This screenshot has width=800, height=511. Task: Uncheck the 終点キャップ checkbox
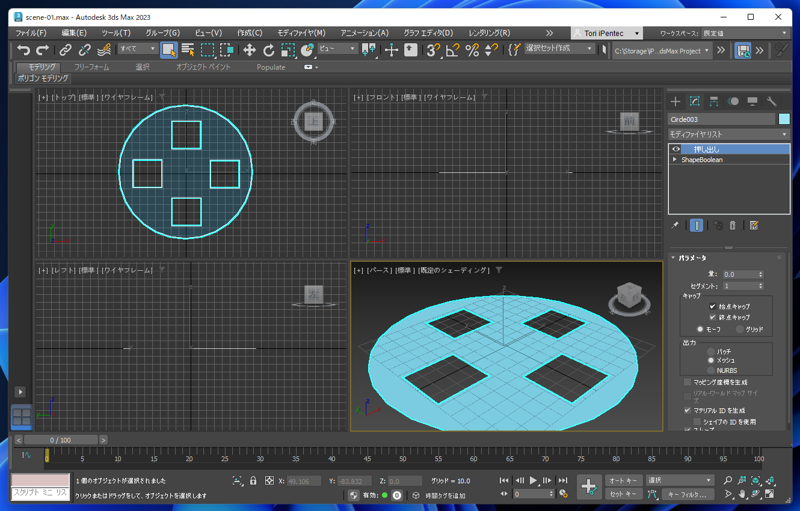(712, 317)
